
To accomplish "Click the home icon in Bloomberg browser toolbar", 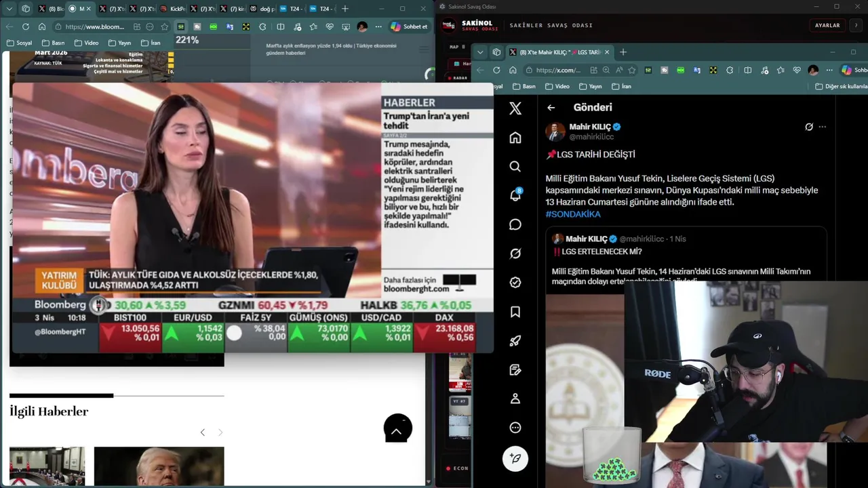I will coord(42,26).
